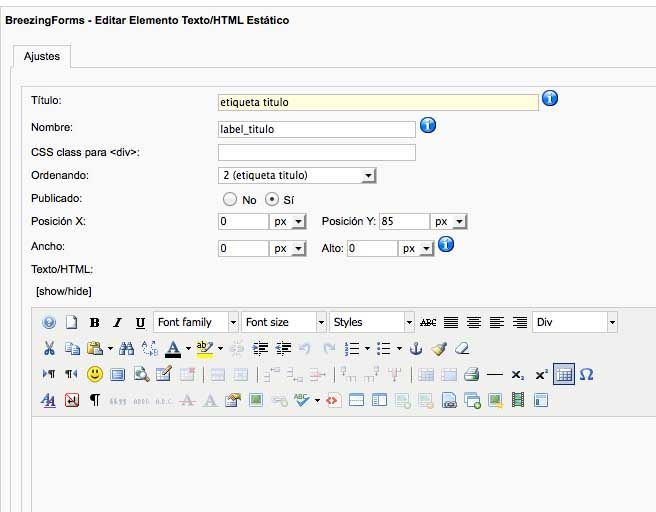Toggle underline formatting
Viewport: 656px width, 512px height.
[x=140, y=323]
